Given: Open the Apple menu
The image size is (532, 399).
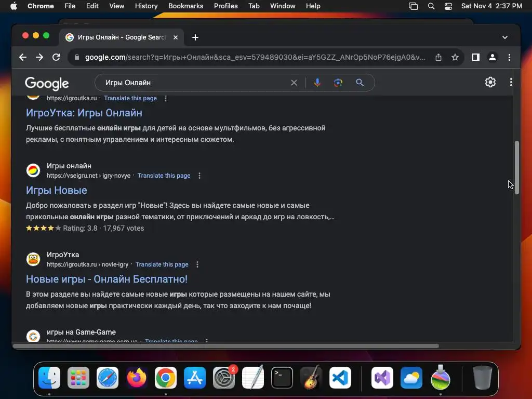Looking at the screenshot, I should (x=14, y=6).
